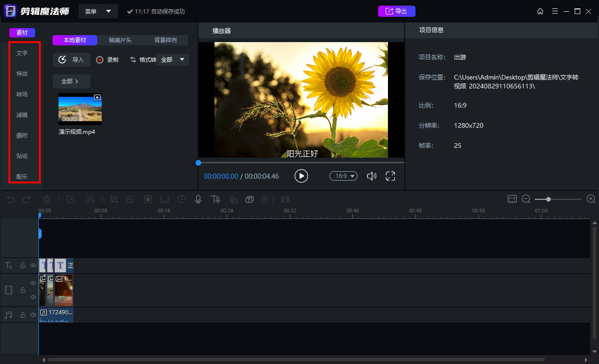Open the 菜单 dropdown menu

[x=98, y=11]
